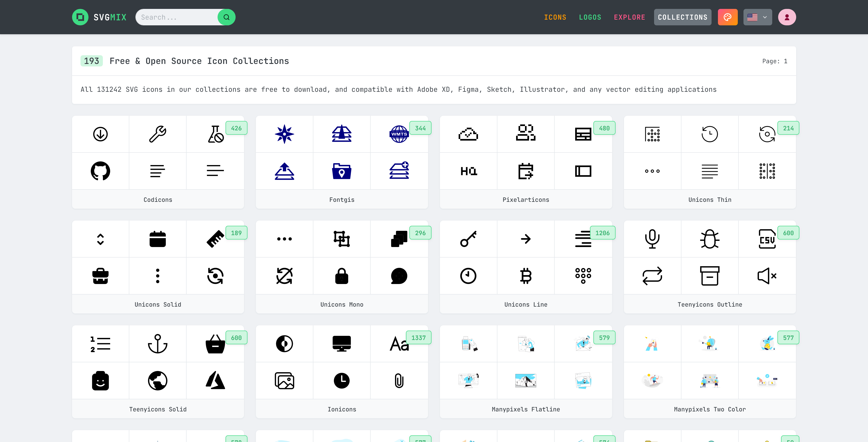Open the Manypixels Flatline collection link

point(526,409)
